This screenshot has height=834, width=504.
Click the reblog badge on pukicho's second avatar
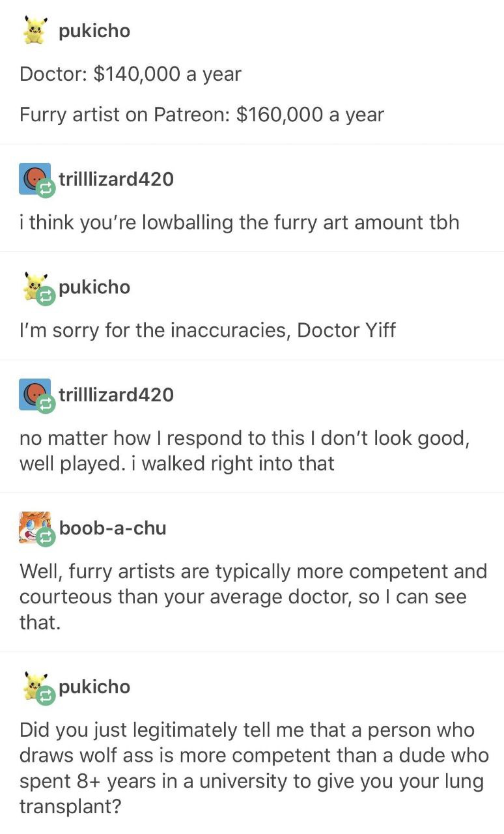47,297
